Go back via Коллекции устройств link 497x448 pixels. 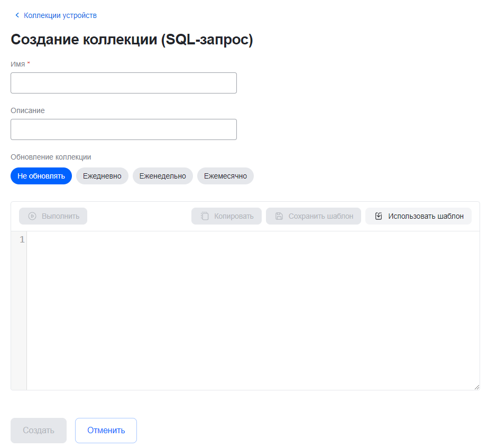[x=60, y=15]
